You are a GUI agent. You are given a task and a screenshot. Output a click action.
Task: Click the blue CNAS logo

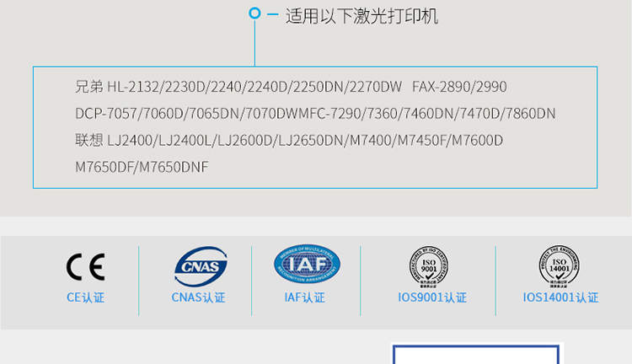click(199, 266)
